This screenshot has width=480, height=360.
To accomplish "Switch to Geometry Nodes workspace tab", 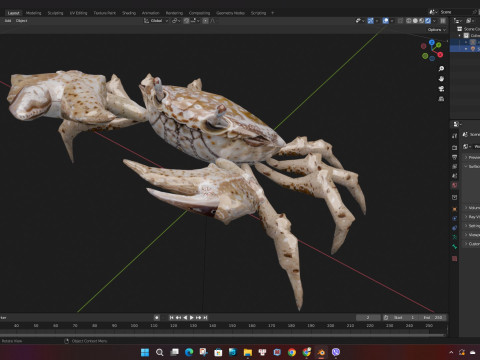I will [x=230, y=13].
